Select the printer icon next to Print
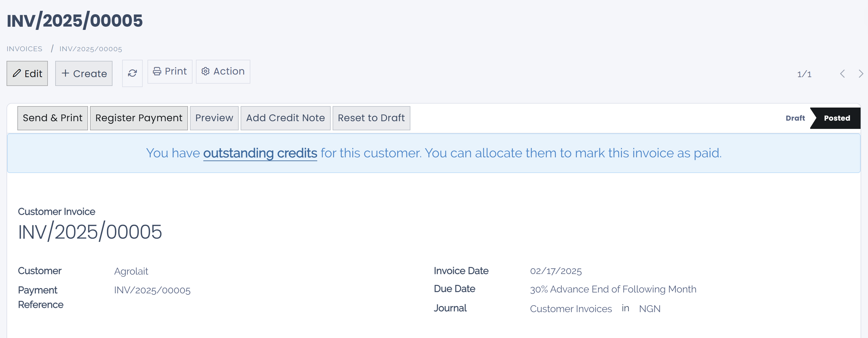 157,71
